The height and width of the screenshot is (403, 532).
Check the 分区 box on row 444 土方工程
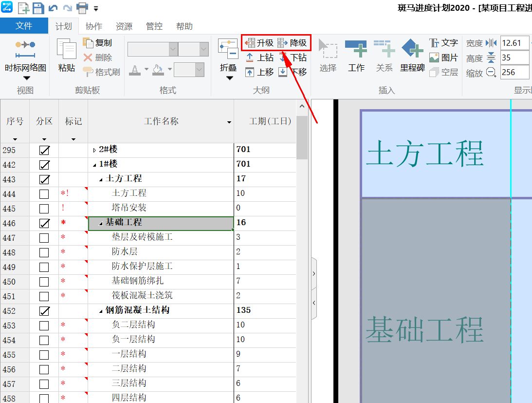tap(44, 194)
